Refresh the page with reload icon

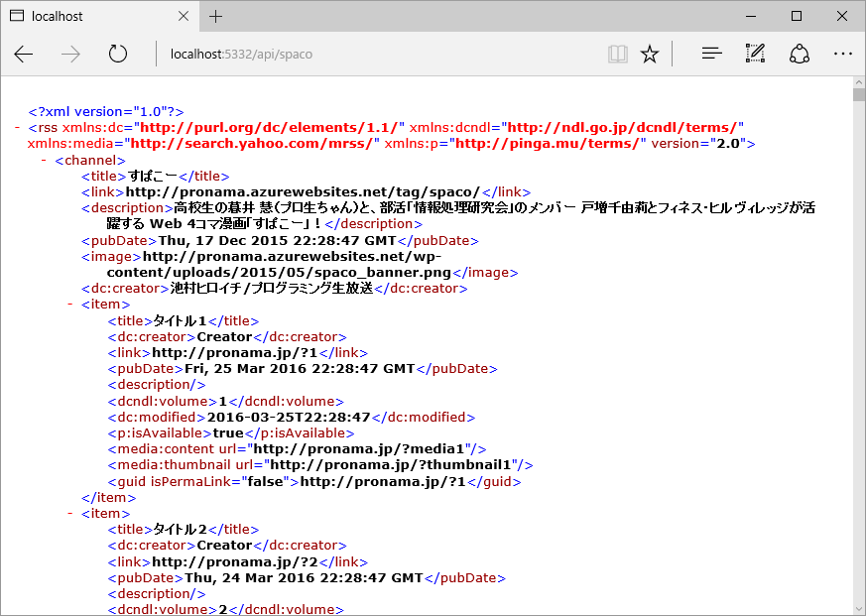(118, 54)
